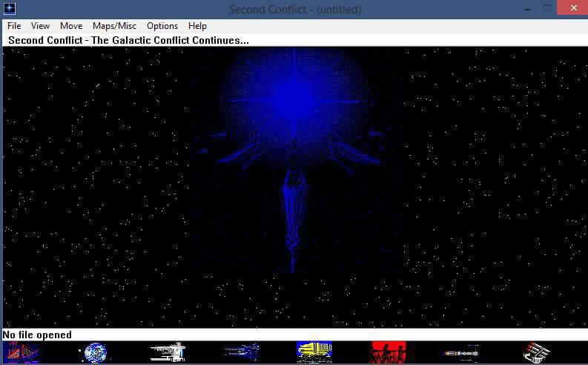Open the Options menu
This screenshot has width=588, height=365.
(x=162, y=26)
